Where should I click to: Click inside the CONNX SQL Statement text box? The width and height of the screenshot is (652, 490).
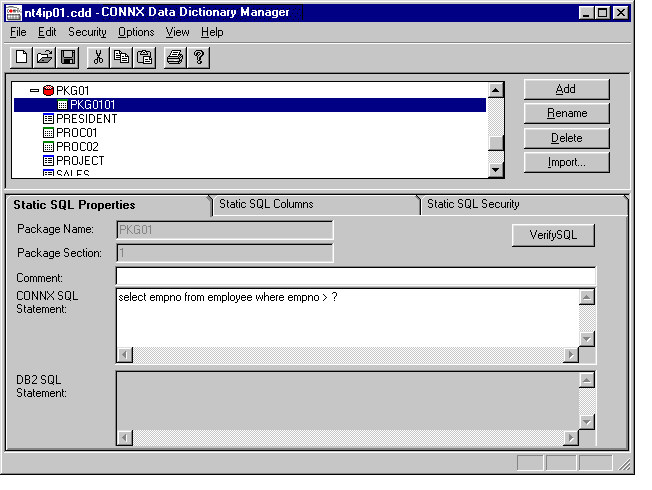click(348, 318)
